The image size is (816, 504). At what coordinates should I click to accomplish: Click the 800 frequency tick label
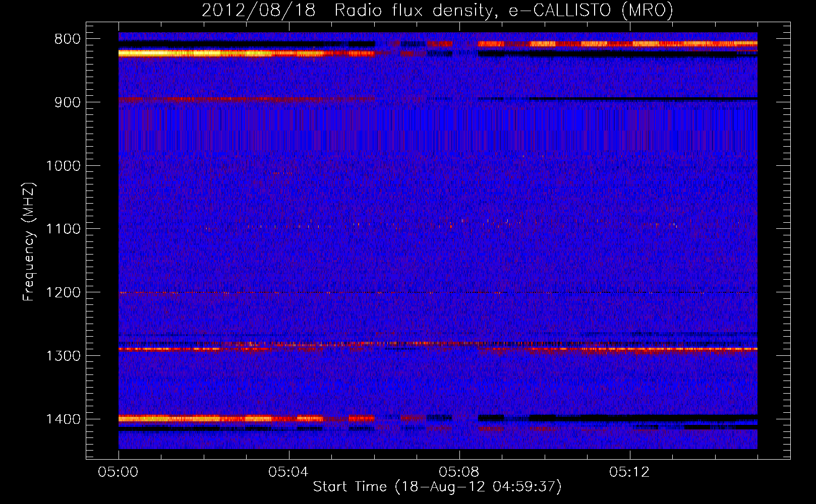click(68, 39)
